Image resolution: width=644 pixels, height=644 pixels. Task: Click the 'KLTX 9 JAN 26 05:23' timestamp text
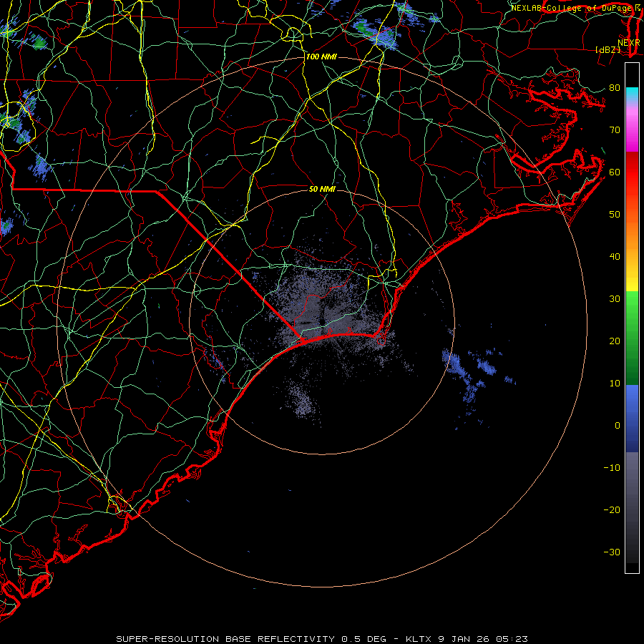467,639
